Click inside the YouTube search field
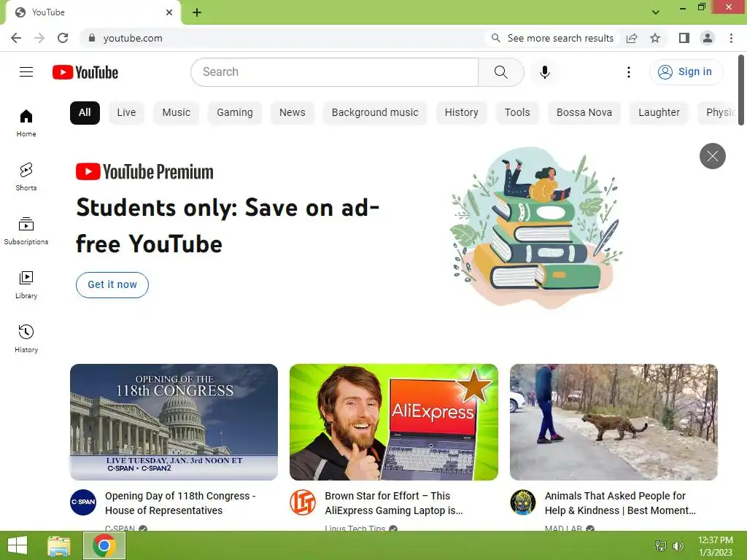The height and width of the screenshot is (560, 747). 334,72
